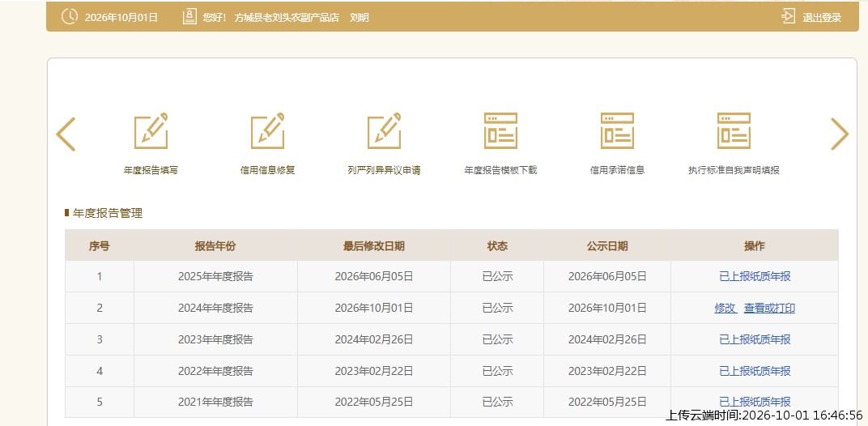Click the 年度报告填写 text label

[x=151, y=171]
